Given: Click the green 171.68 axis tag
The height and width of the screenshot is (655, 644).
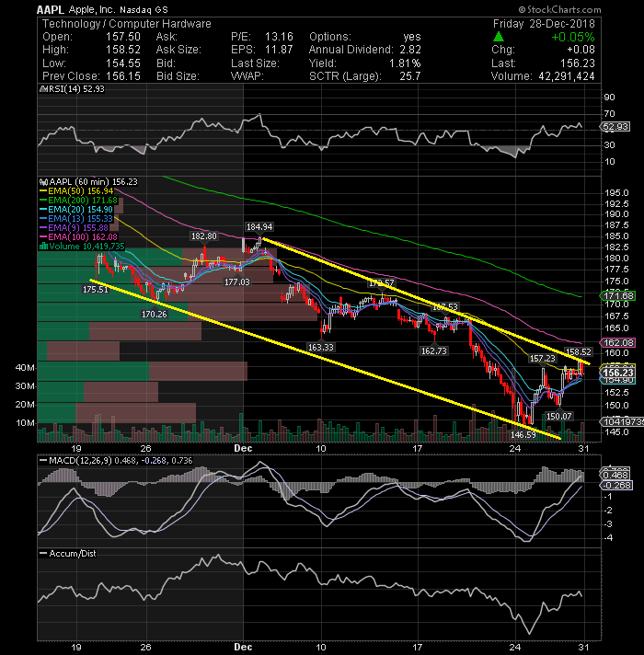Looking at the screenshot, I should point(617,295).
